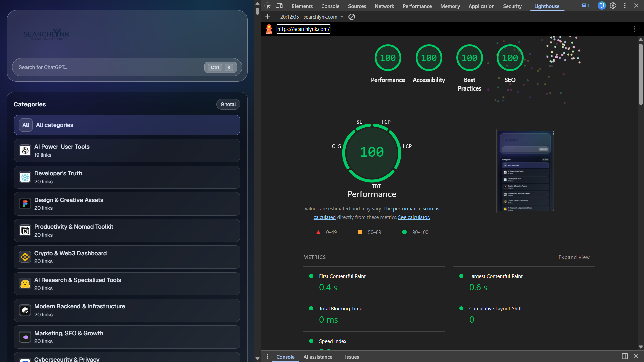This screenshot has height=362, width=644.
Task: Open the report selector dropdown arrow
Action: (342, 17)
